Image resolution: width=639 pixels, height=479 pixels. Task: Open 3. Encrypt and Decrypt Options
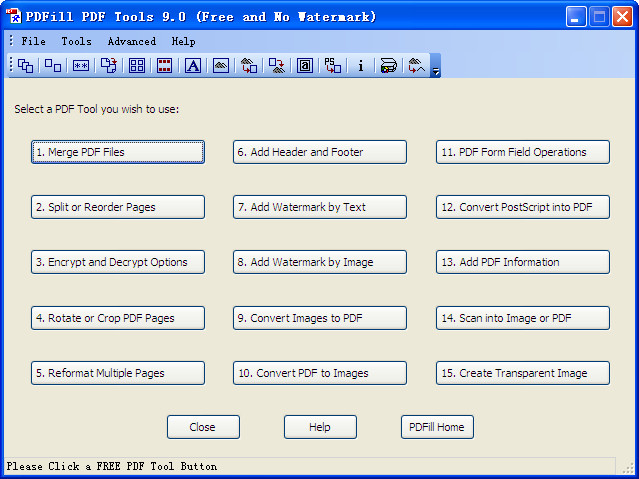tap(118, 262)
